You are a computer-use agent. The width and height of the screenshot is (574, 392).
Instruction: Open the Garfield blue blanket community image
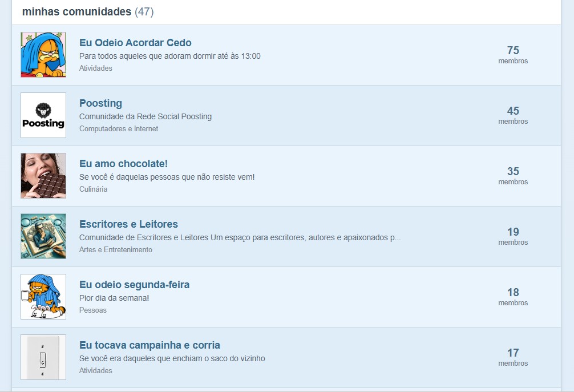click(x=43, y=55)
